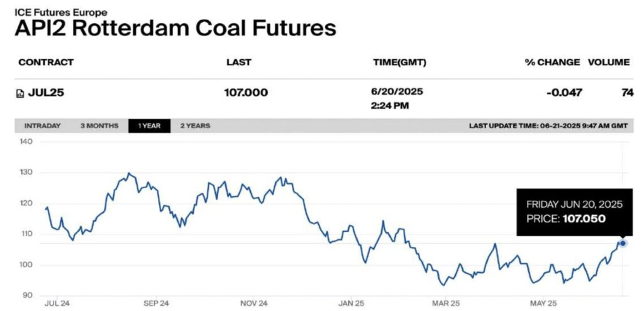Image resolution: width=644 pixels, height=311 pixels.
Task: Click the -0.047 percent change value
Action: (x=564, y=93)
